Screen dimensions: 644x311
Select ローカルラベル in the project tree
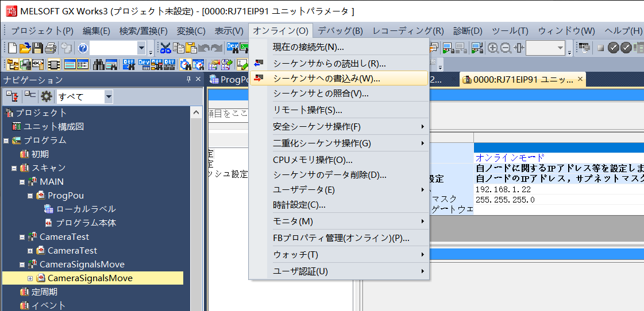pos(86,209)
